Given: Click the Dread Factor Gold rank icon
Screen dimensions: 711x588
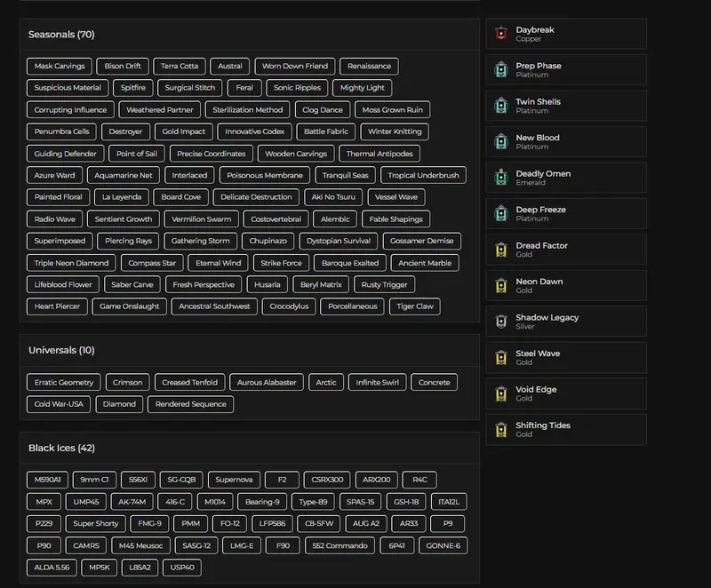Looking at the screenshot, I should pos(500,250).
